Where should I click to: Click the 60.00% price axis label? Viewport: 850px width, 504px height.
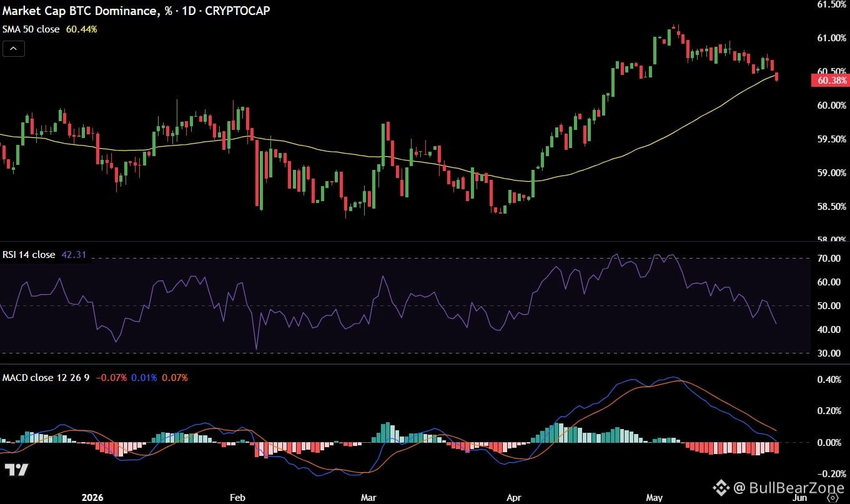tap(831, 105)
